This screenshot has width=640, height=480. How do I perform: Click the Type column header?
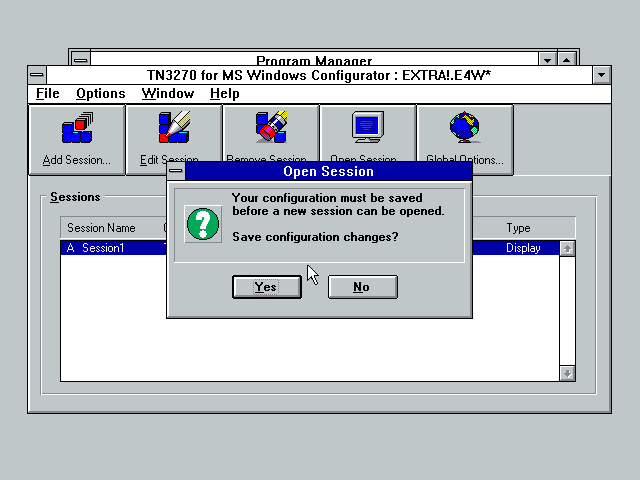[518, 228]
